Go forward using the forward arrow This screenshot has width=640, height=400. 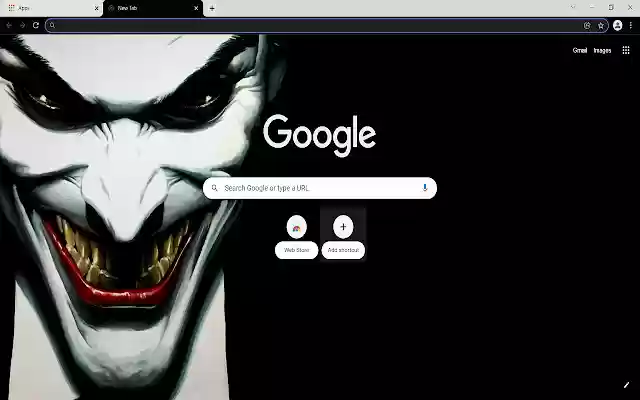tap(22, 25)
